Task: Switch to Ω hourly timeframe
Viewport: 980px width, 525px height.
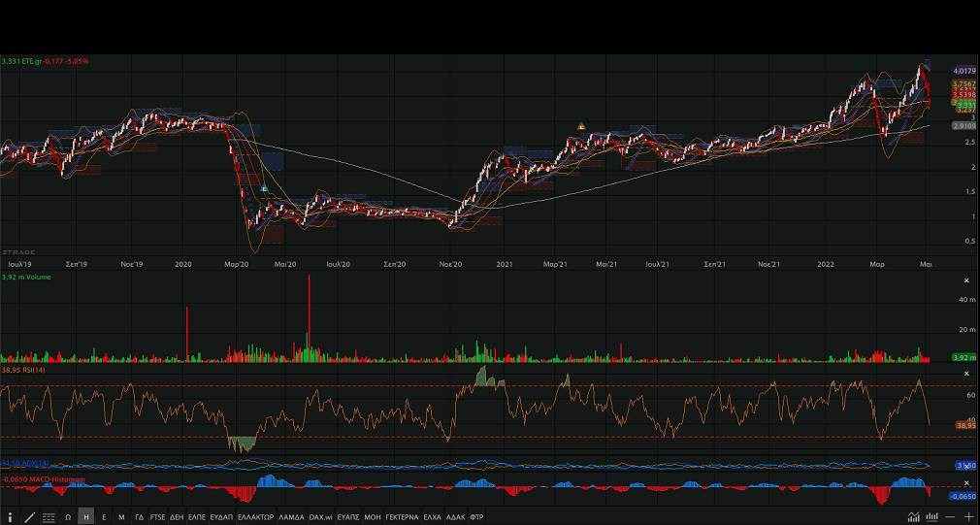Action: click(68, 517)
